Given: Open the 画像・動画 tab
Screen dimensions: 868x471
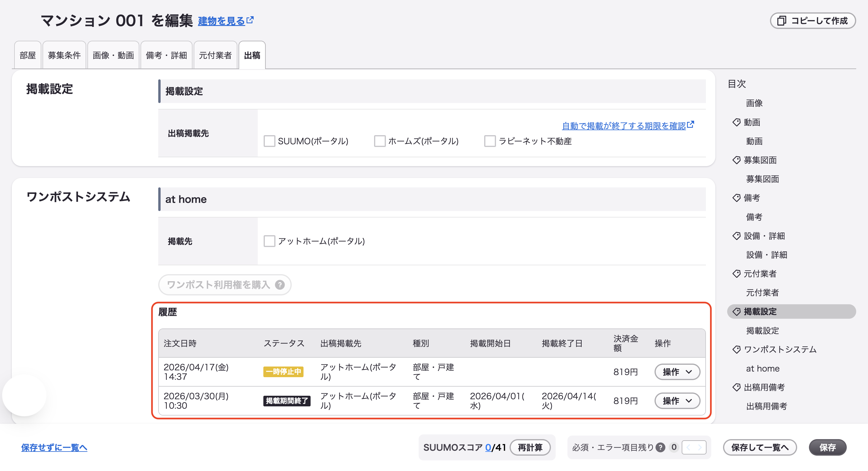Looking at the screenshot, I should tap(113, 55).
